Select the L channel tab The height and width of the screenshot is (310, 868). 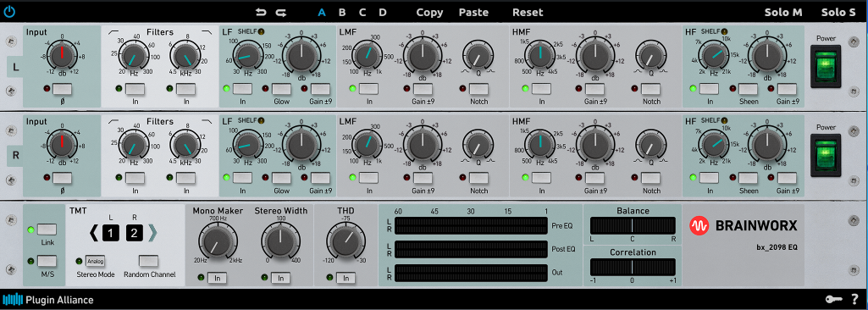[x=15, y=67]
